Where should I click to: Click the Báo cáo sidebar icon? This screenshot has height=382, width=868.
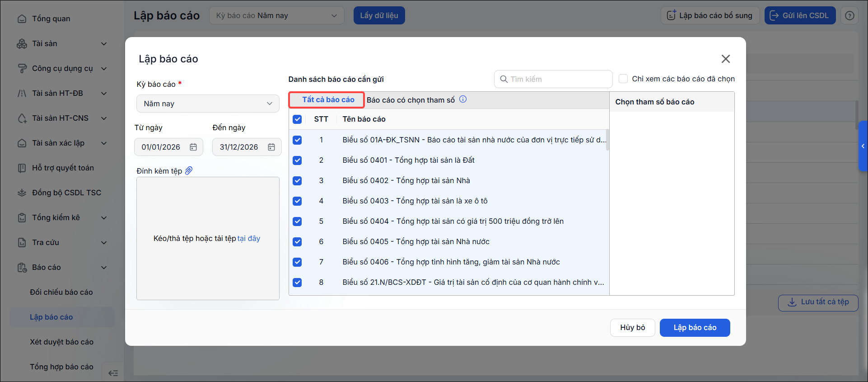click(x=22, y=268)
